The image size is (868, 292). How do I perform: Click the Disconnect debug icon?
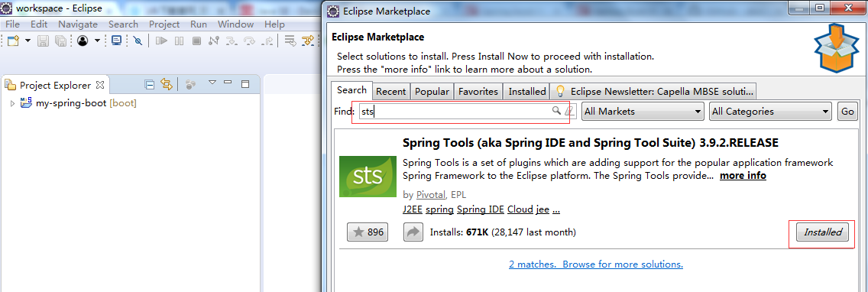point(214,41)
